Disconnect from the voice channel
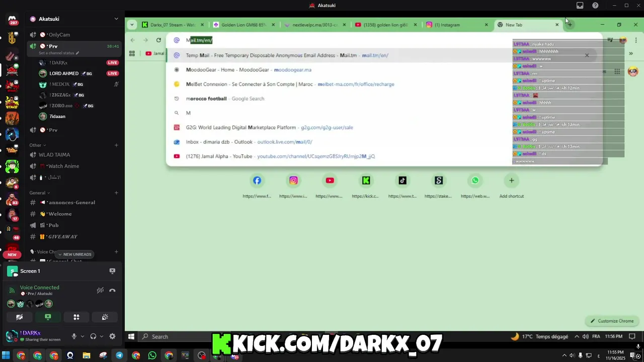The height and width of the screenshot is (362, 644). (112, 290)
